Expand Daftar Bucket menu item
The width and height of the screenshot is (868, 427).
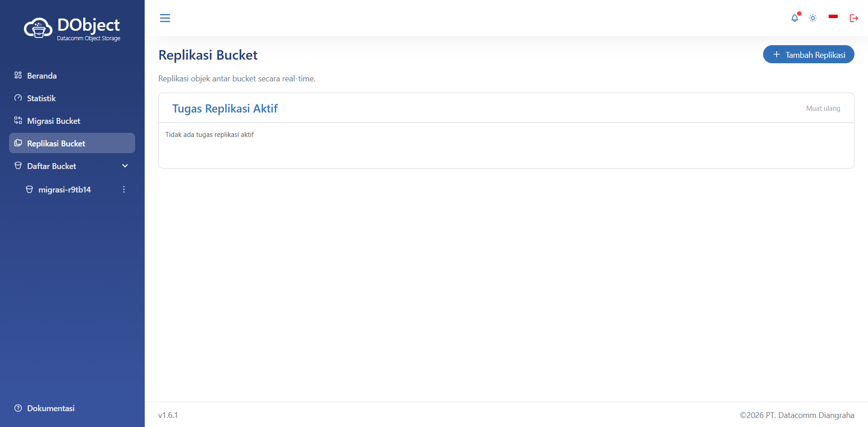point(72,166)
